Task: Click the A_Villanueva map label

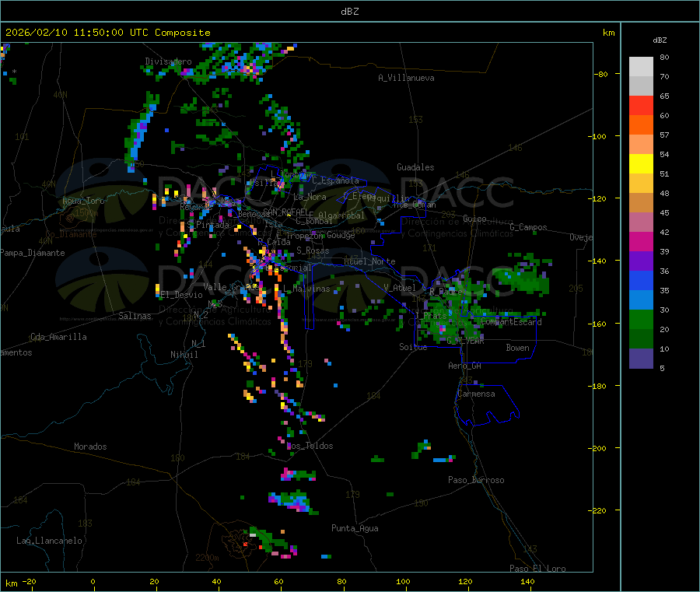Action: click(x=406, y=78)
